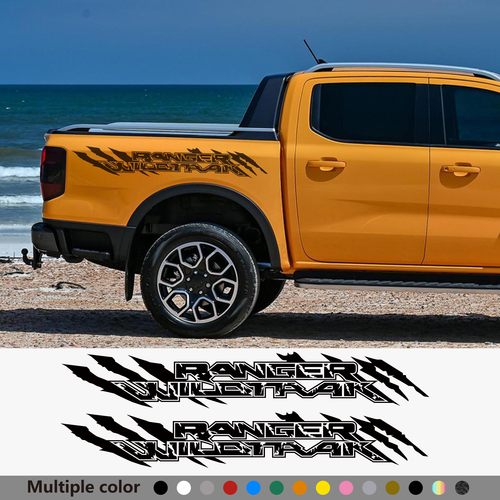Click the tow hitch on rear bumper
Screen dimensions: 500x500
32,257
